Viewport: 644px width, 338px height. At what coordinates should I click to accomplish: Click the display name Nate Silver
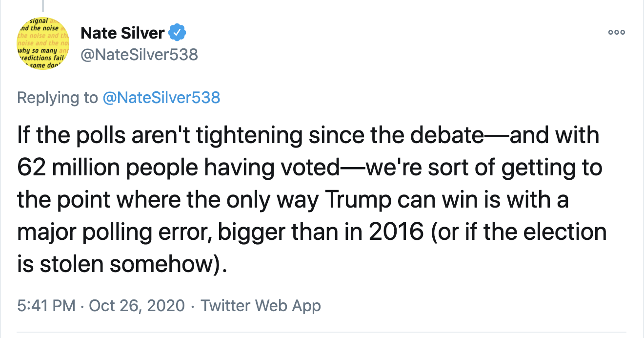click(122, 33)
